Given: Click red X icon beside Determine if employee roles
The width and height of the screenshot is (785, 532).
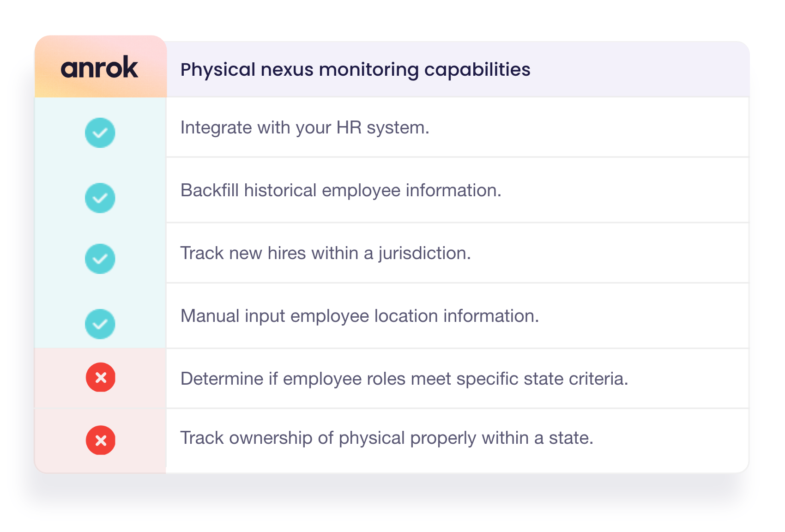Looking at the screenshot, I should [101, 377].
